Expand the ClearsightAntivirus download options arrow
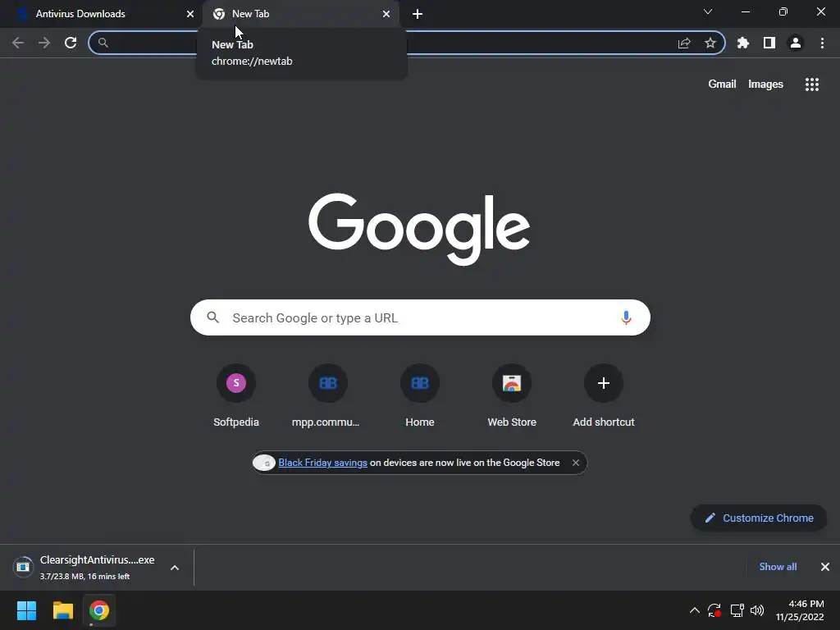840x630 pixels. 175,568
